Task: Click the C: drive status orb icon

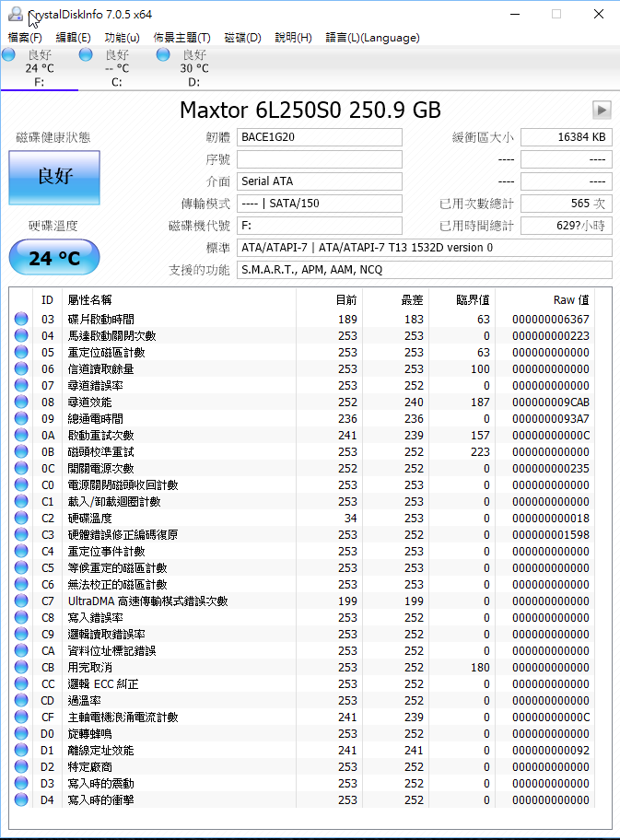Action: coord(86,55)
